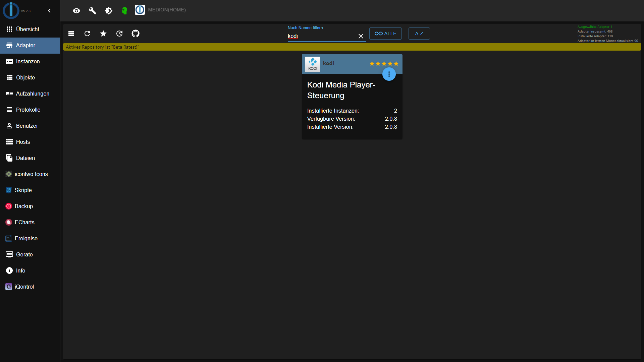Install from GitHub cat icon
The image size is (644, 362).
(136, 34)
